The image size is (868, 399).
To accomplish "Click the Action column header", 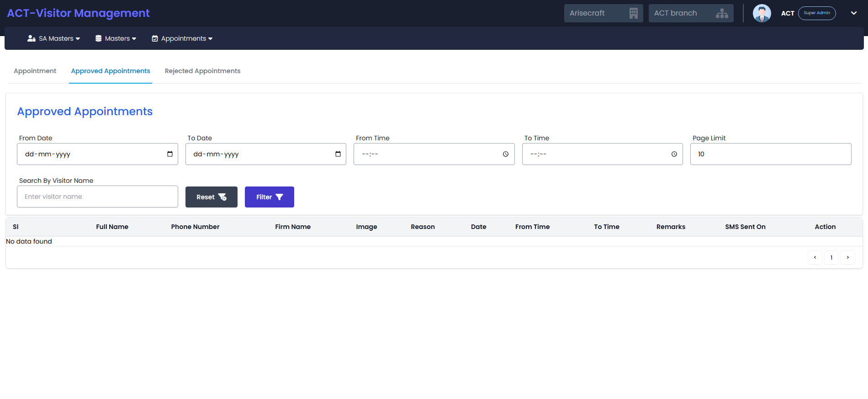I will [825, 227].
